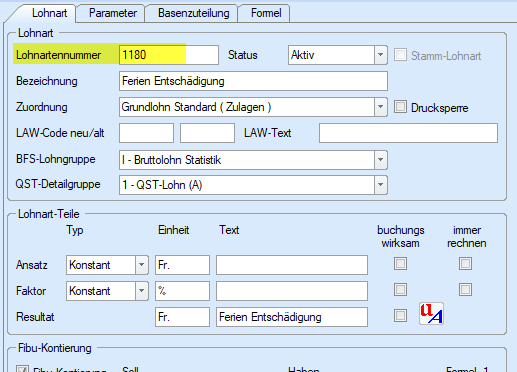Screen dimensions: 517x372
Task: Open the Basenzuteilung tab
Action: coord(193,13)
